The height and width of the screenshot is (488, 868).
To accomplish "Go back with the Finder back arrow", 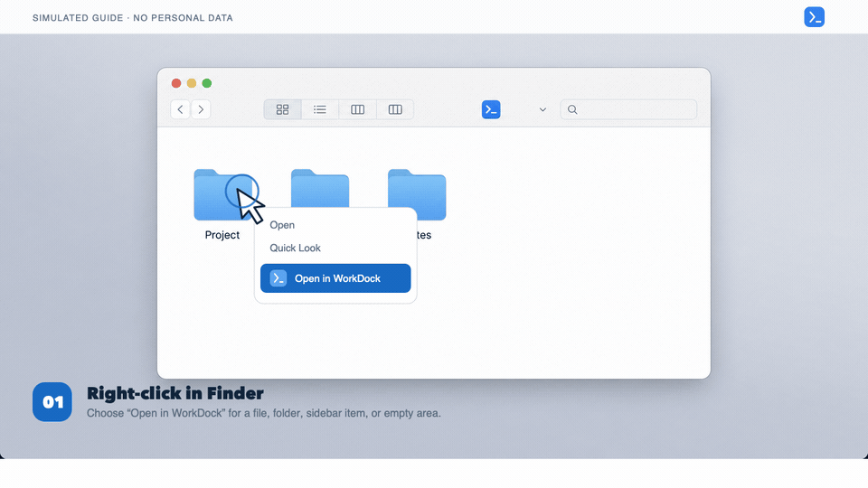I will click(x=180, y=109).
